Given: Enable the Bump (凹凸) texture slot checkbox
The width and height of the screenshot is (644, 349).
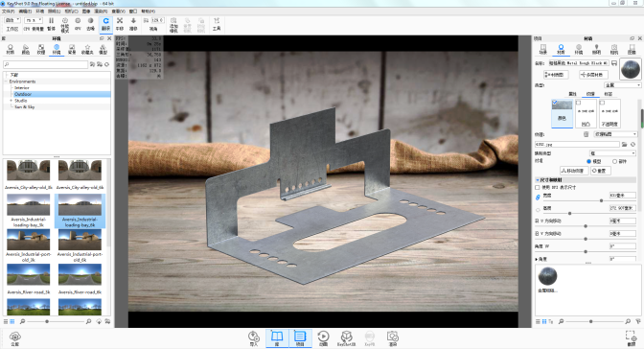Looking at the screenshot, I should point(578,103).
